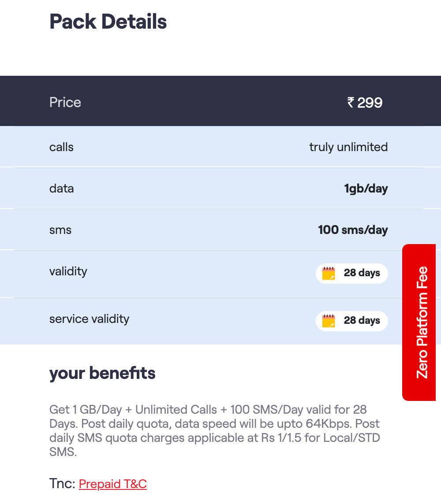Click the truly unlimited value
The height and width of the screenshot is (504, 441).
pyautogui.click(x=348, y=147)
